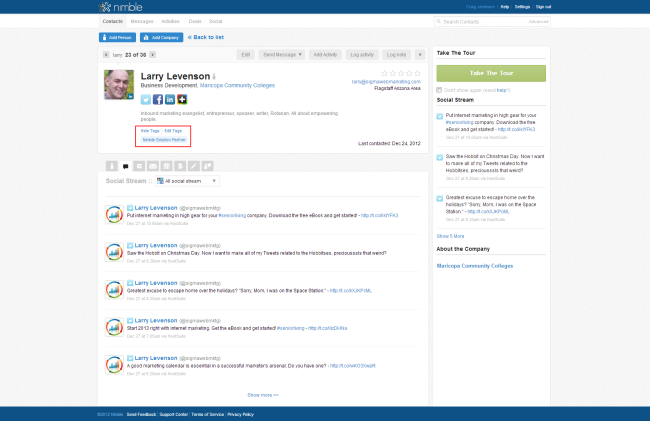Viewport: 650px width, 421px height.
Task: Click the Add Person button
Action: [117, 37]
